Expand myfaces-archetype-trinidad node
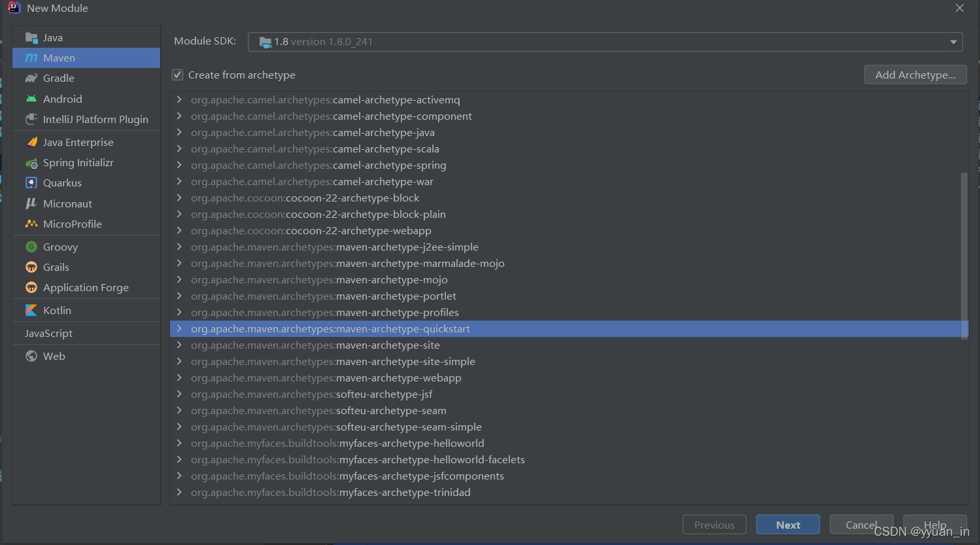 (x=179, y=492)
